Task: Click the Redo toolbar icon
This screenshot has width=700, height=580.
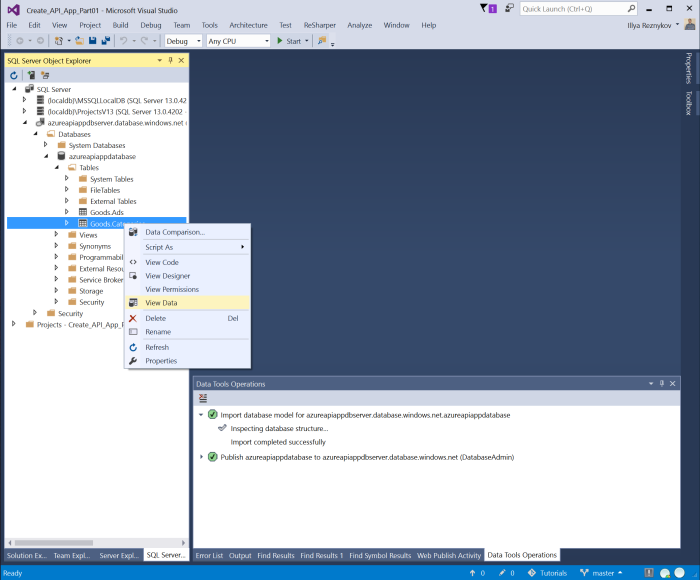Action: (x=144, y=41)
